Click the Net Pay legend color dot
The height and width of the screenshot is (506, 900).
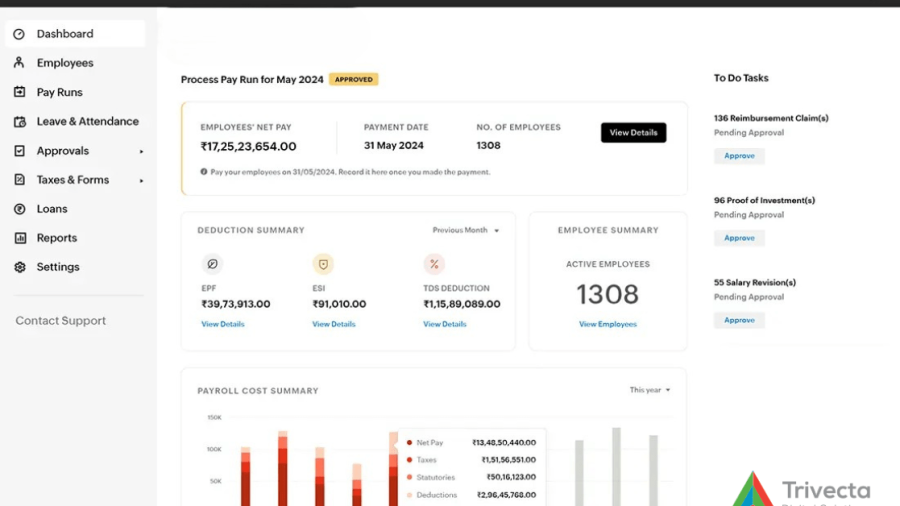pyautogui.click(x=408, y=442)
